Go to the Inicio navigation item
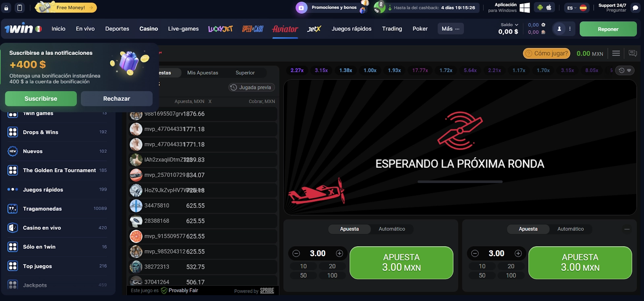 (x=58, y=29)
